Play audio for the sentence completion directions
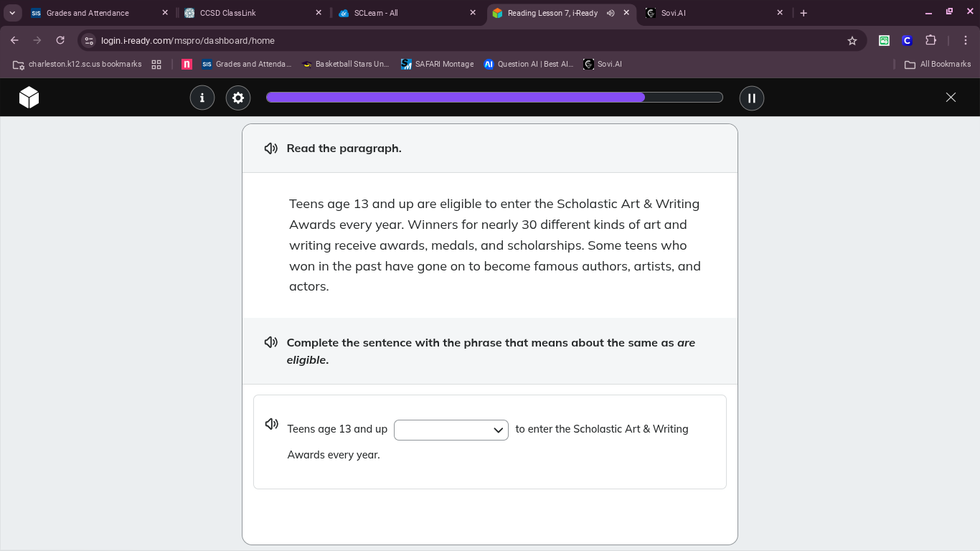Viewport: 980px width, 551px height. [x=270, y=342]
